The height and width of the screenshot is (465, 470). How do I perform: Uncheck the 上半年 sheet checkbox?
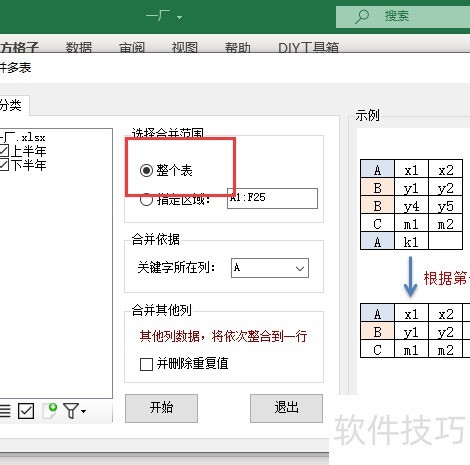pyautogui.click(x=4, y=151)
